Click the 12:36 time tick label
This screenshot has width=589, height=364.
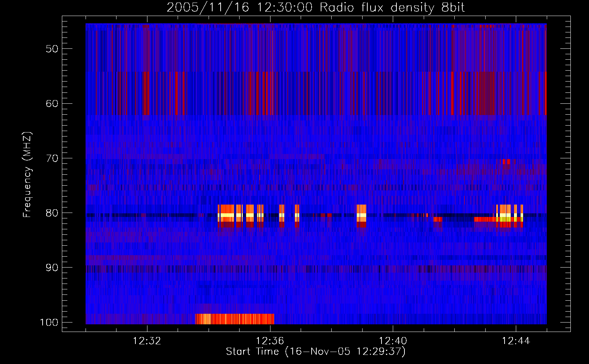coord(270,341)
